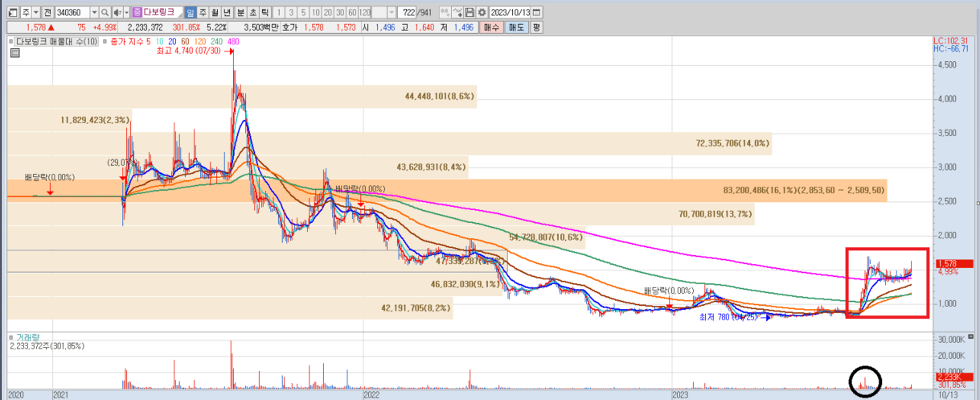
Task: Click moving average 10 legend in cyan
Action: [x=161, y=41]
